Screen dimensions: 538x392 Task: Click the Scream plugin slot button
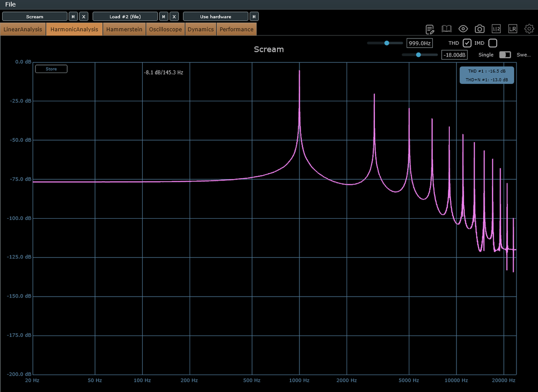click(35, 17)
